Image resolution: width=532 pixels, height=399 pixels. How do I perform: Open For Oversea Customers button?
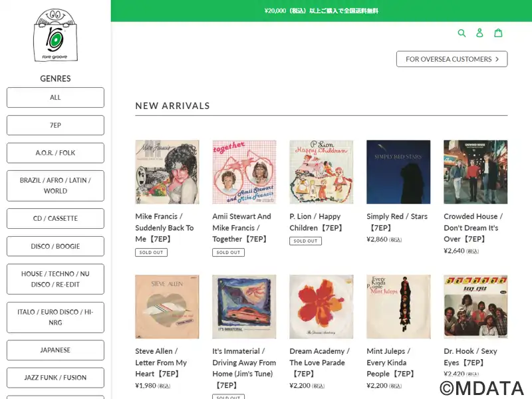[452, 59]
